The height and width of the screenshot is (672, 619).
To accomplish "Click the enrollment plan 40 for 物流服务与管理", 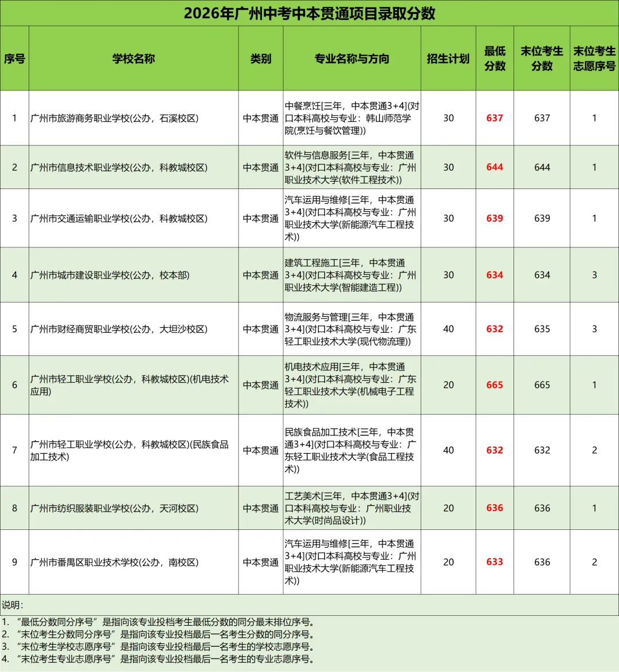I will click(448, 329).
